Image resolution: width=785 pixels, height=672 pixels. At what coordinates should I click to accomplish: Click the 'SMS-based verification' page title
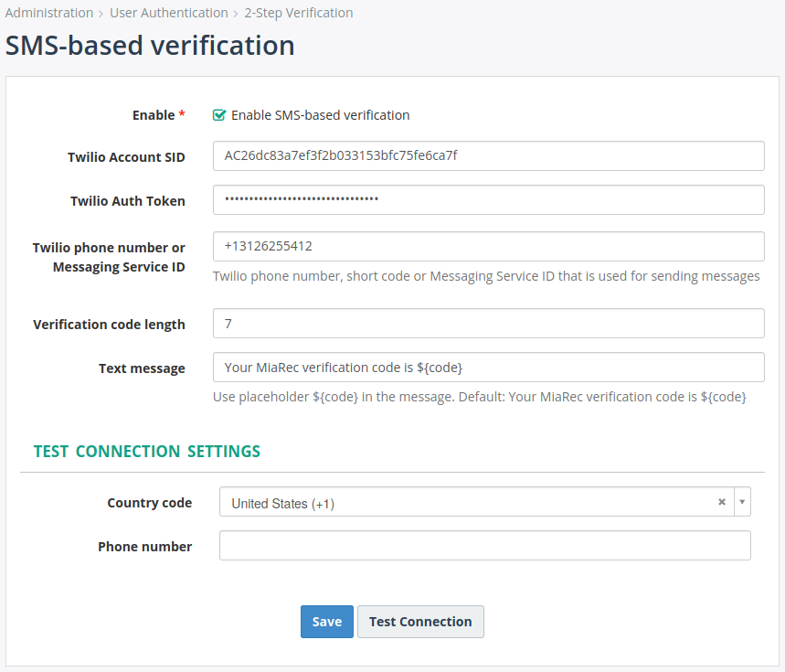pyautogui.click(x=150, y=45)
